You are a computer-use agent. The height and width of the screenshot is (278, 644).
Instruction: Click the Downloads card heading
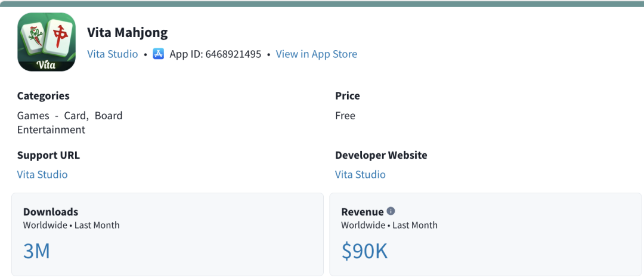pyautogui.click(x=51, y=212)
